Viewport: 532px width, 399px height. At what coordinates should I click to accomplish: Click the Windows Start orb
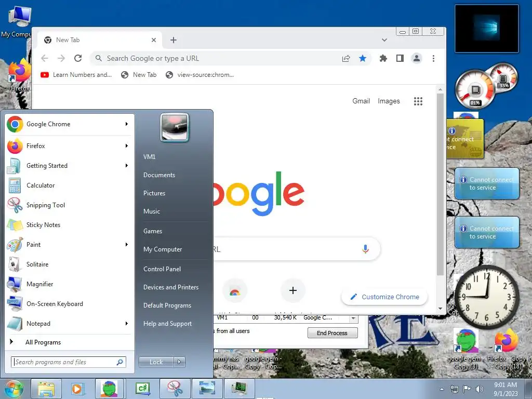tap(14, 389)
